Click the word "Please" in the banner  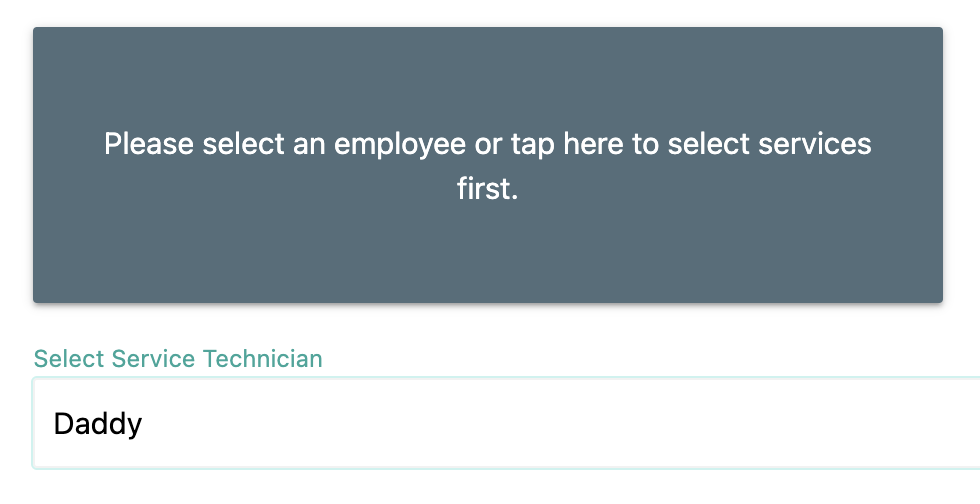coord(149,144)
